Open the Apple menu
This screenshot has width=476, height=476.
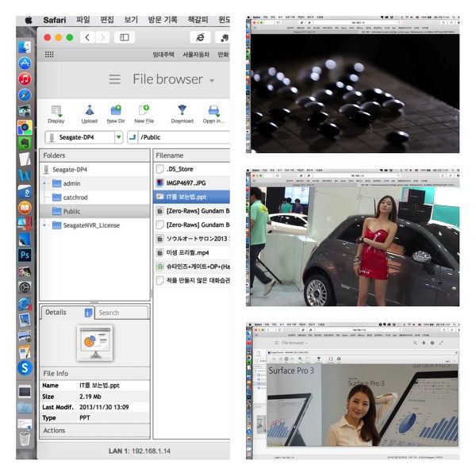click(29, 20)
